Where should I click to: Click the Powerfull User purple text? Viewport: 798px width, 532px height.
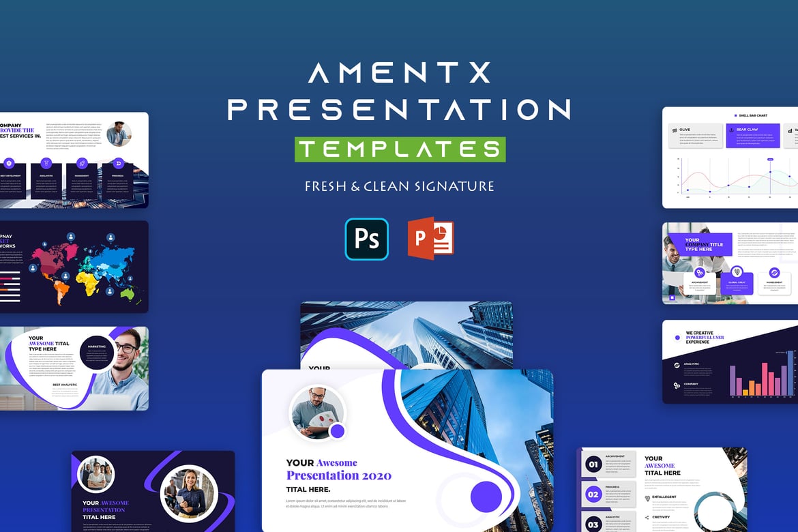tap(705, 338)
